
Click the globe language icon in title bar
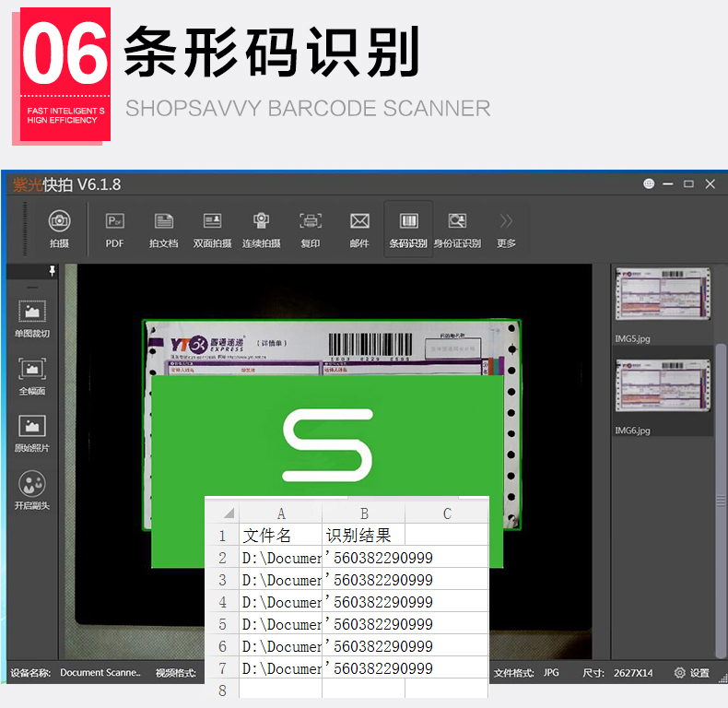coord(649,184)
